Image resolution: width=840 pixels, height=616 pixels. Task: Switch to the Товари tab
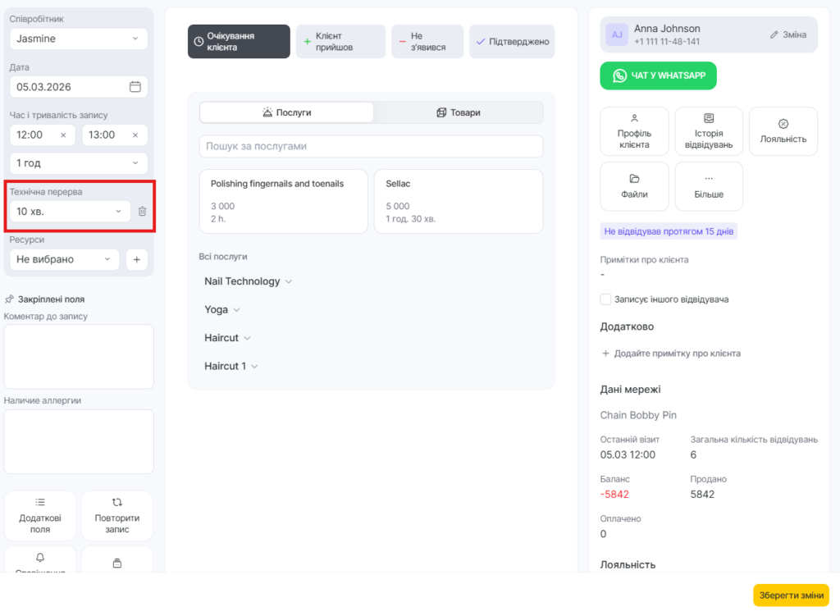[459, 112]
